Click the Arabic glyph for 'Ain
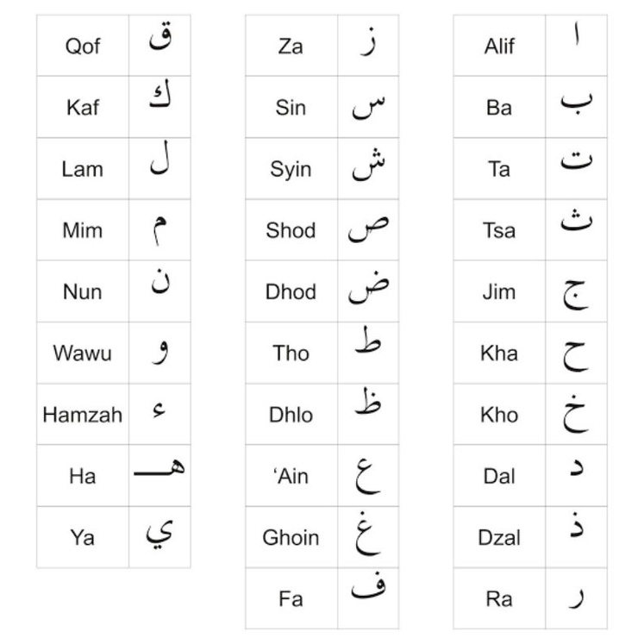This screenshot has width=644, height=644. tap(368, 475)
